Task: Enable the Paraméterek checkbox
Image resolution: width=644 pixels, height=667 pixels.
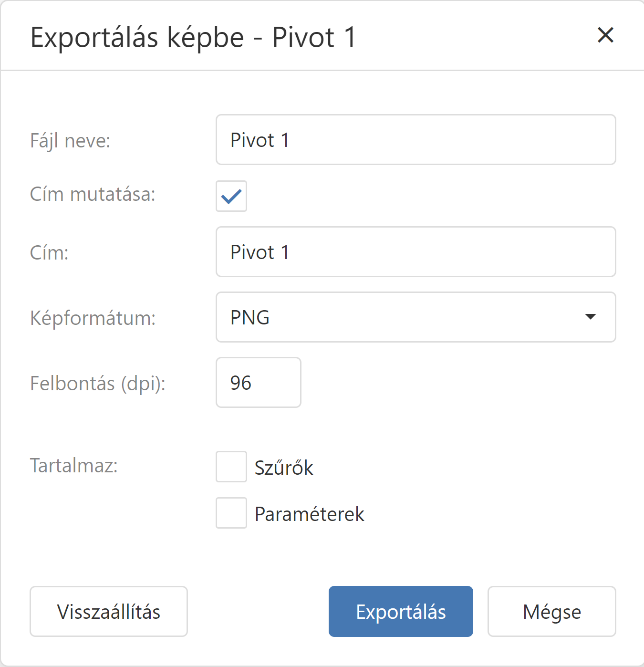Action: pyautogui.click(x=231, y=513)
